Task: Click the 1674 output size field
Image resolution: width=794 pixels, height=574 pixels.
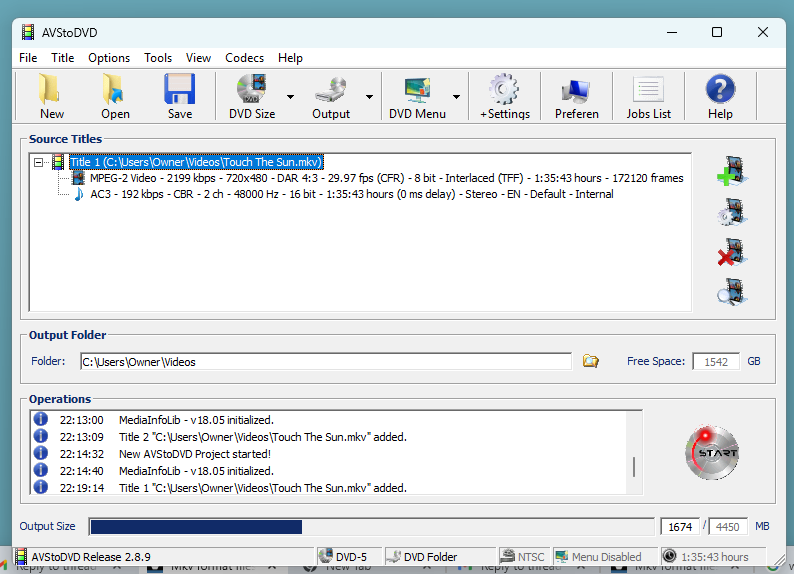Action: coord(680,527)
